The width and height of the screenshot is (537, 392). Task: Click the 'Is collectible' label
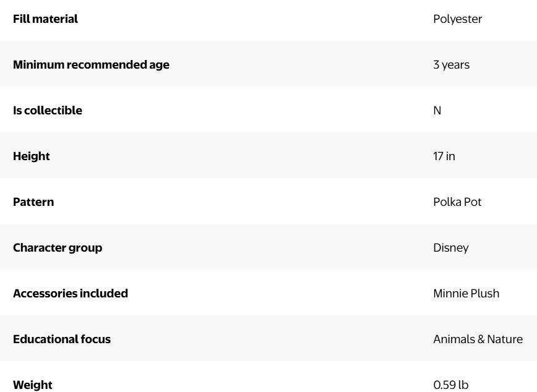47,111
